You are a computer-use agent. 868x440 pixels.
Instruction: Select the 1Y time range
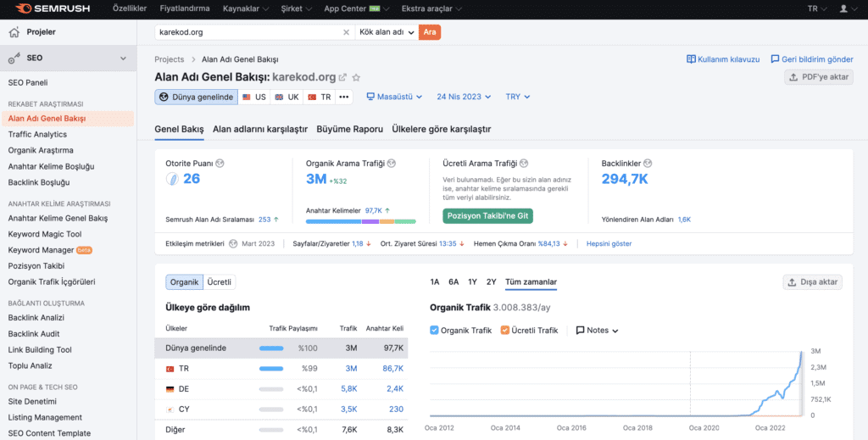click(x=472, y=282)
